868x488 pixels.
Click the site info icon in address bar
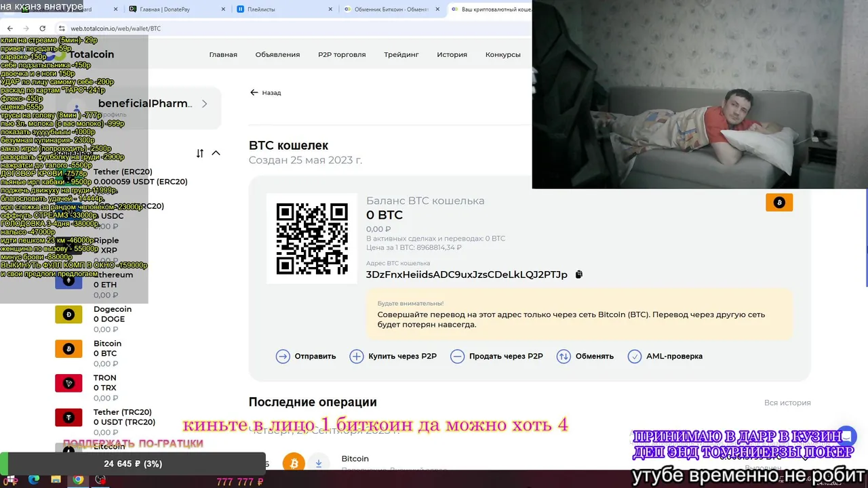[x=62, y=28]
